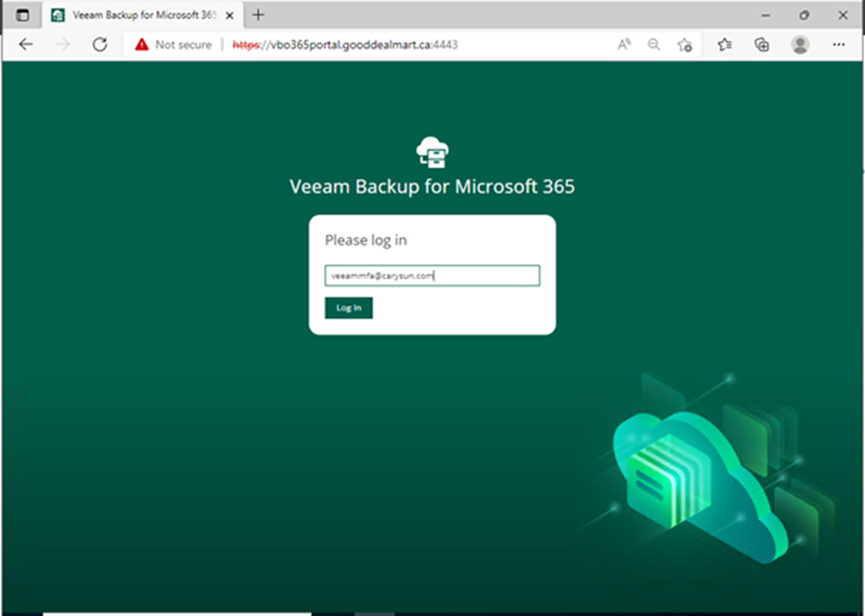Open Read aloud from address bar

pos(624,45)
